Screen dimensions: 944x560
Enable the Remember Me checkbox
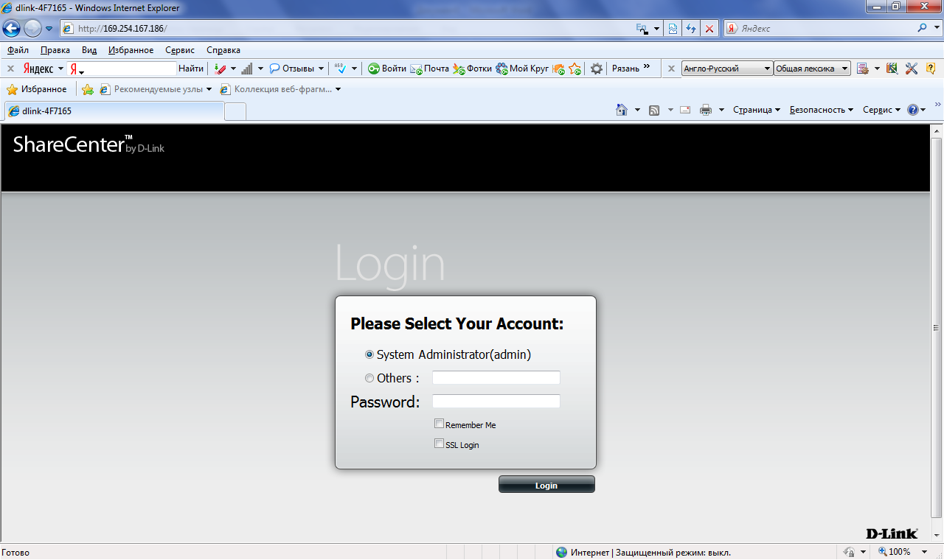pyautogui.click(x=439, y=424)
